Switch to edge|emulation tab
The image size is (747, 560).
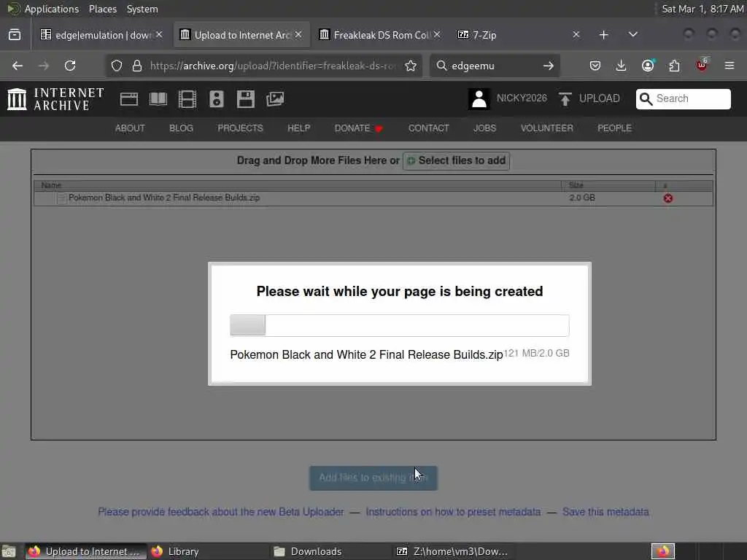coord(101,35)
